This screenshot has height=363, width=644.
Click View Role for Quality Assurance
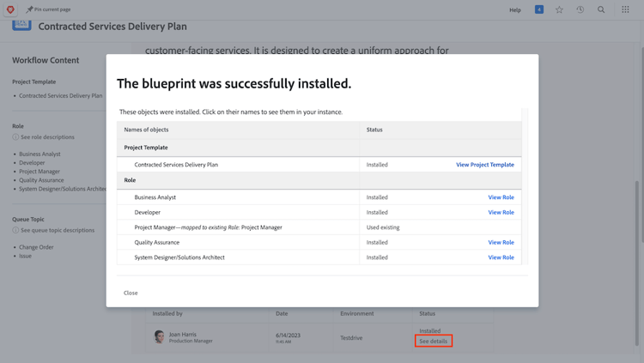501,242
